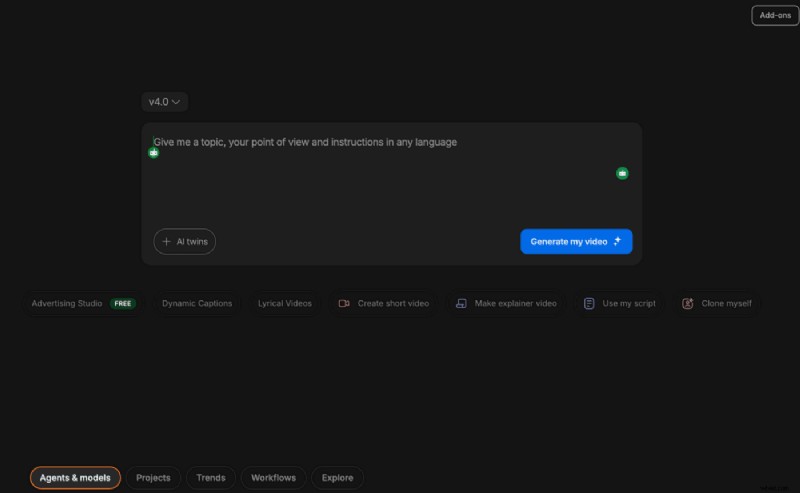Screen dimensions: 800x493
Task: Click Generate my video button
Action: pyautogui.click(x=576, y=241)
